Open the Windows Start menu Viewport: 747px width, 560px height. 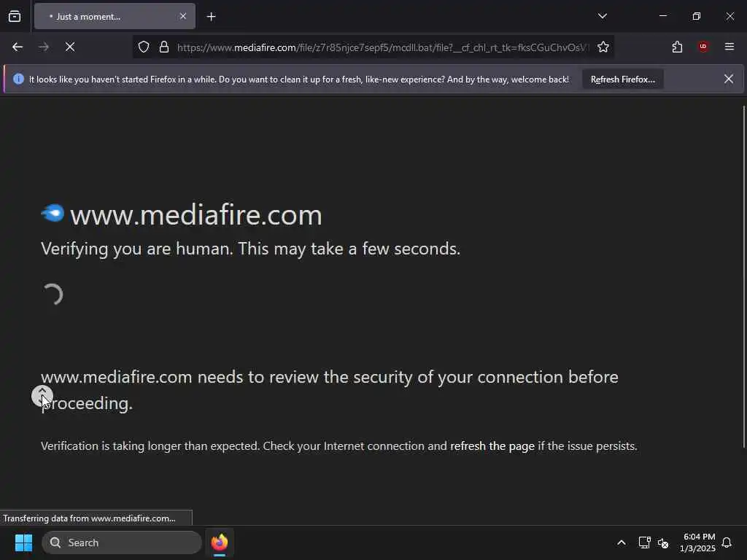point(23,542)
